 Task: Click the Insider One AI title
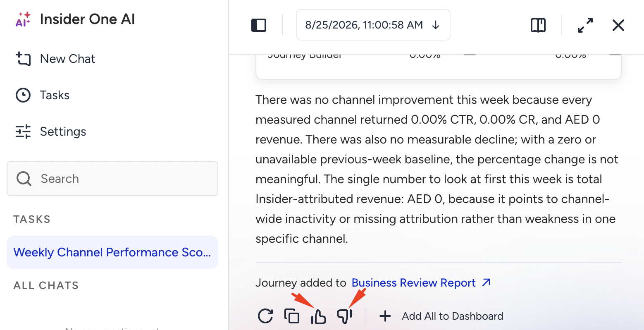[88, 19]
